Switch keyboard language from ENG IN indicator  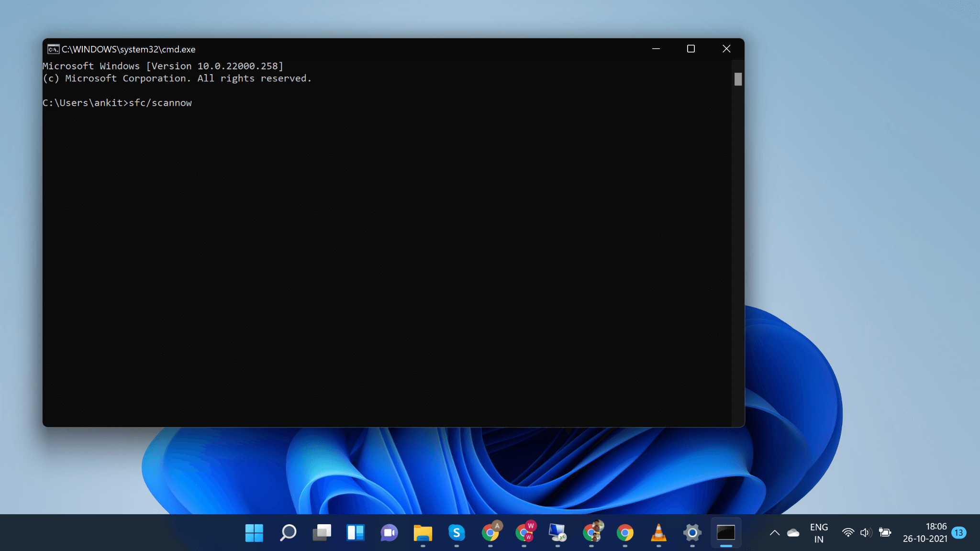(819, 532)
